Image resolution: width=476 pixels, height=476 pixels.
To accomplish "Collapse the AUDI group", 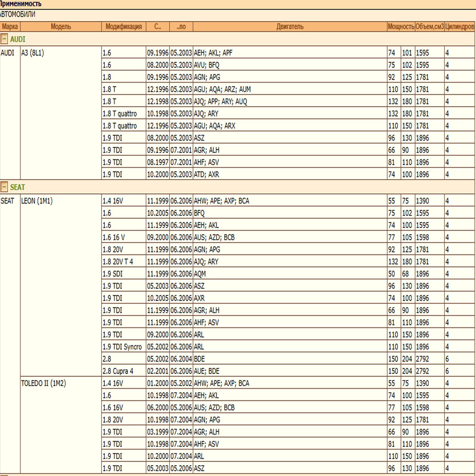I will coord(4,39).
